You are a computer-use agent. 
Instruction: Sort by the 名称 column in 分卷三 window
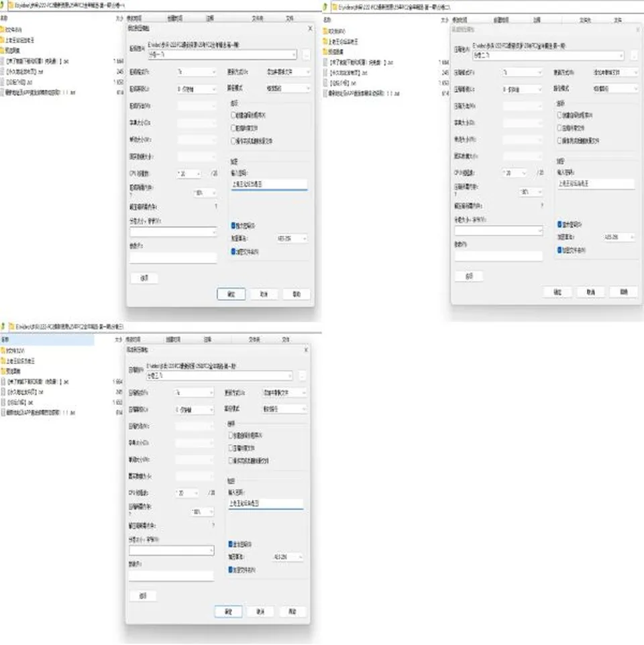(x=47, y=339)
